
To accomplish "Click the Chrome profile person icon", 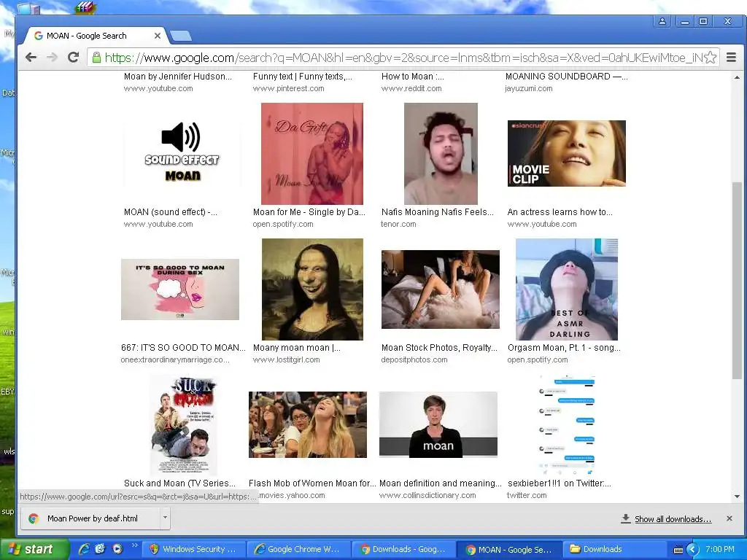I will 662,21.
